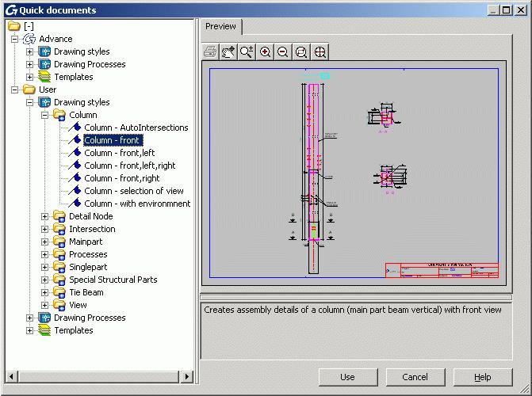Click the Special Structural Parts folder icon
532x396 pixels.
[x=59, y=280]
